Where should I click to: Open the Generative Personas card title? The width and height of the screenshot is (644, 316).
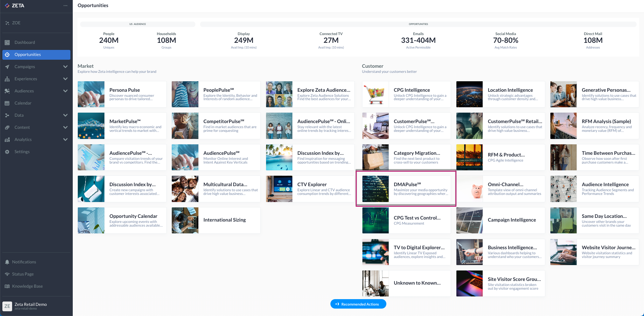coord(606,90)
